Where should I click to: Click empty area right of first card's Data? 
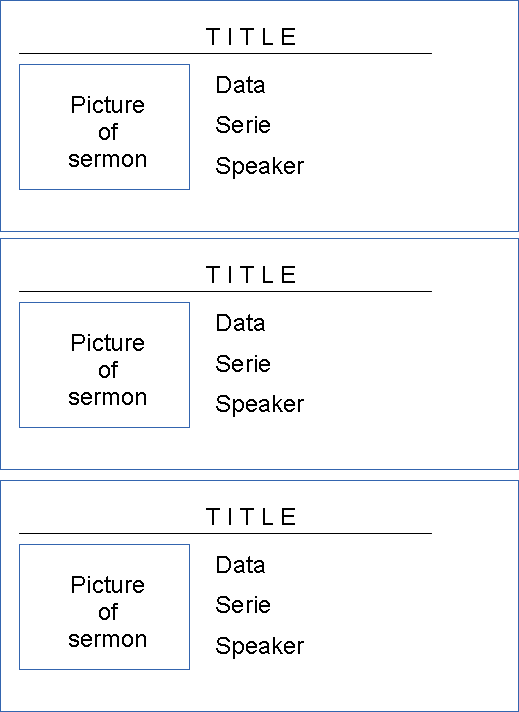390,85
